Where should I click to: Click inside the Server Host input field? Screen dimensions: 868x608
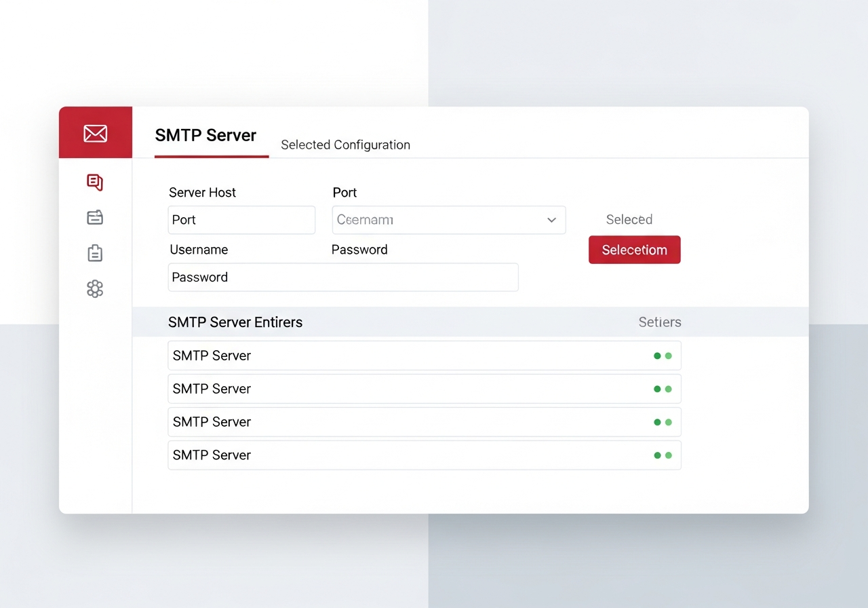241,220
